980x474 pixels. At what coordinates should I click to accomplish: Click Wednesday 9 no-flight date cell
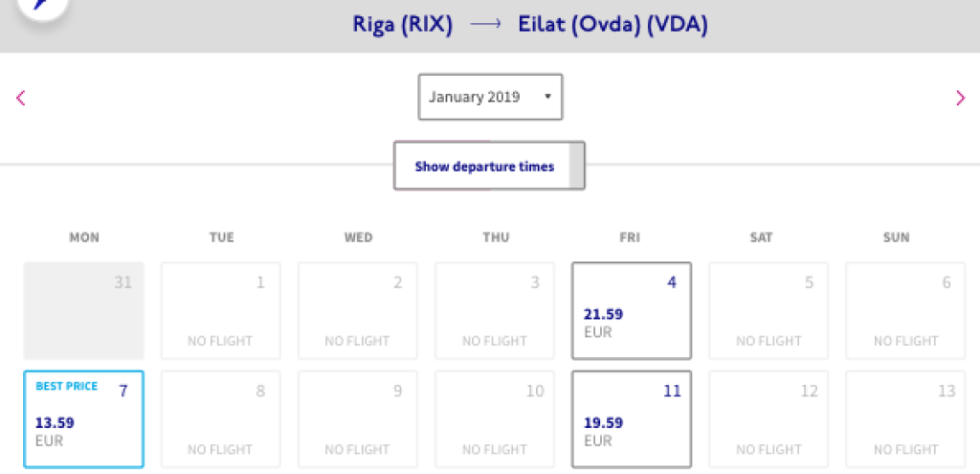358,419
